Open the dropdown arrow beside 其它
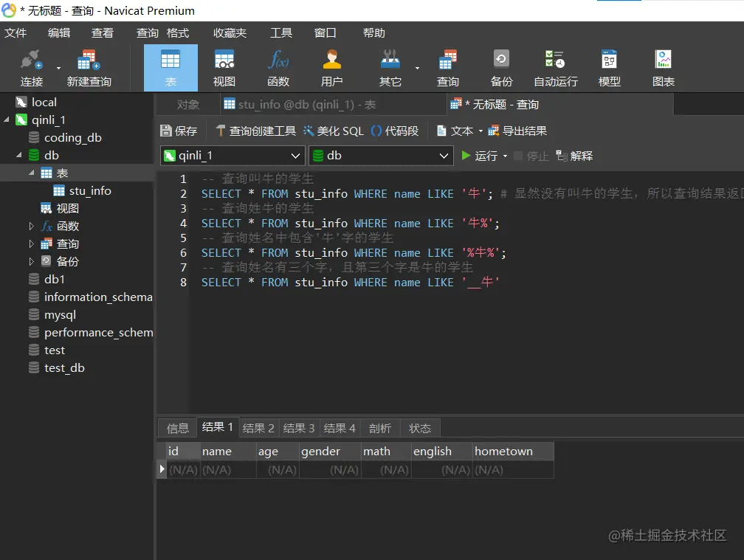Screen dimensions: 744x560 (417, 69)
